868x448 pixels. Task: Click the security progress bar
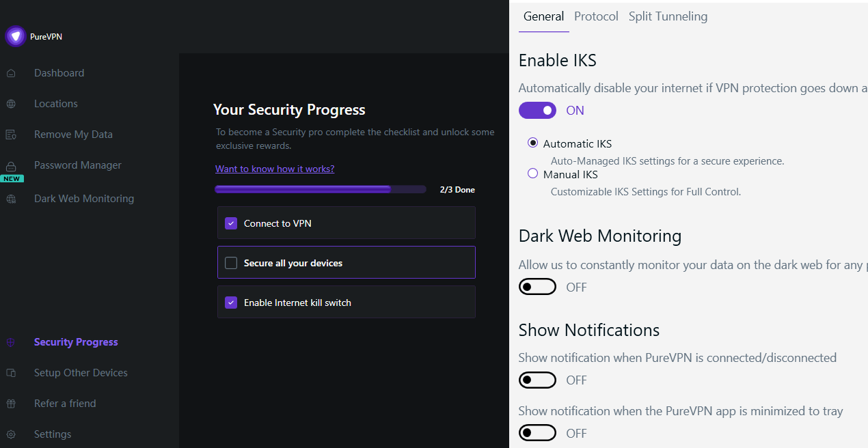(x=320, y=189)
